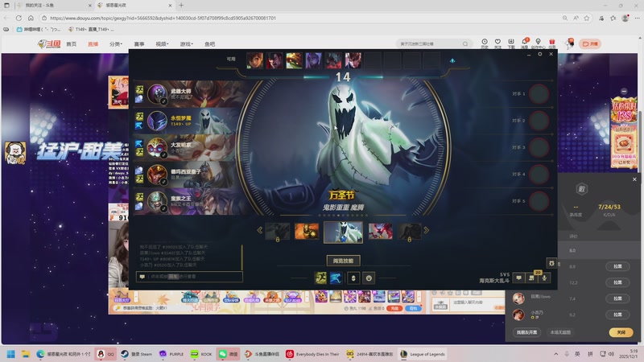
Task: Toggle taskbar microphone mute icon
Action: tap(567, 354)
